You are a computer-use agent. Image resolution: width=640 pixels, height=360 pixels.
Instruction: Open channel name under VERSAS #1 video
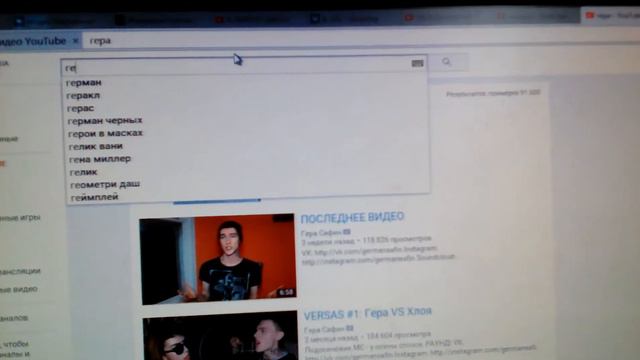point(324,329)
